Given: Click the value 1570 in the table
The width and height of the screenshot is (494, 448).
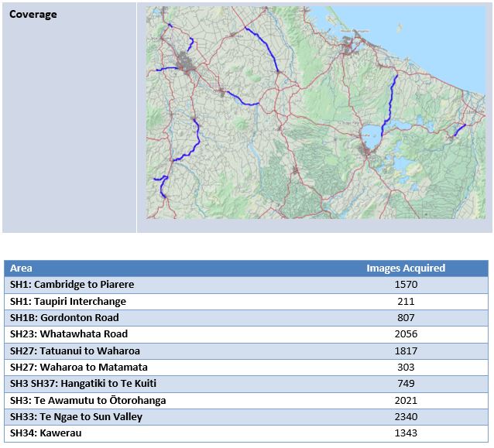Looking at the screenshot, I should (x=405, y=285).
